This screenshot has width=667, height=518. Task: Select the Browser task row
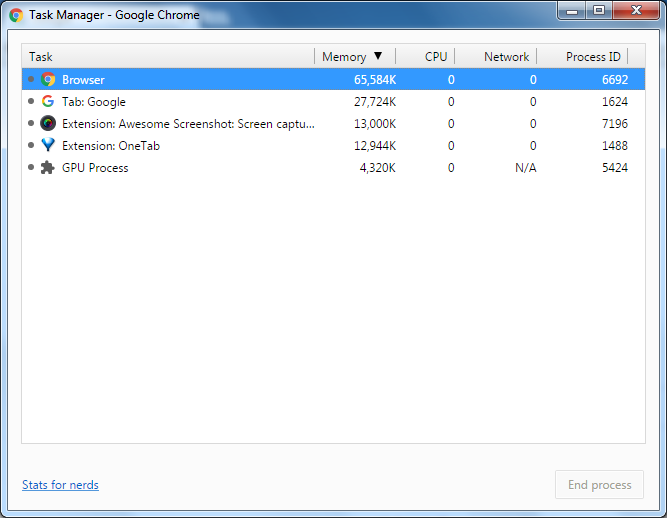pyautogui.click(x=334, y=80)
